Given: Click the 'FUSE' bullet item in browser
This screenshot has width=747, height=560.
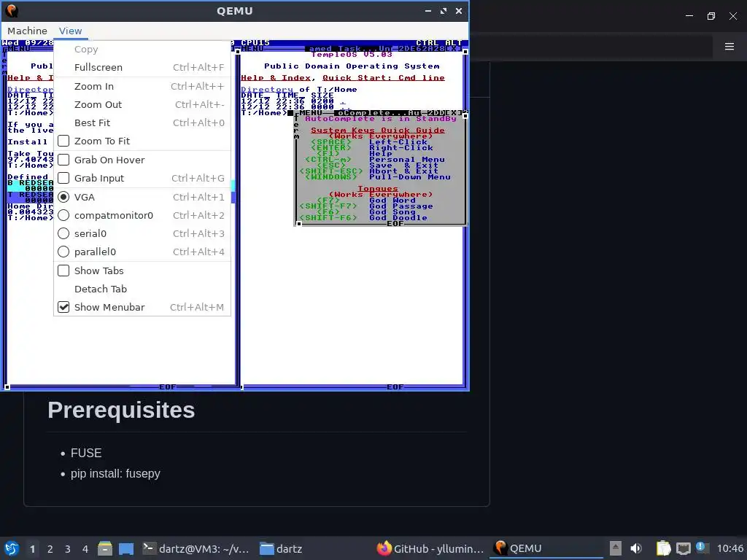Looking at the screenshot, I should [86, 453].
